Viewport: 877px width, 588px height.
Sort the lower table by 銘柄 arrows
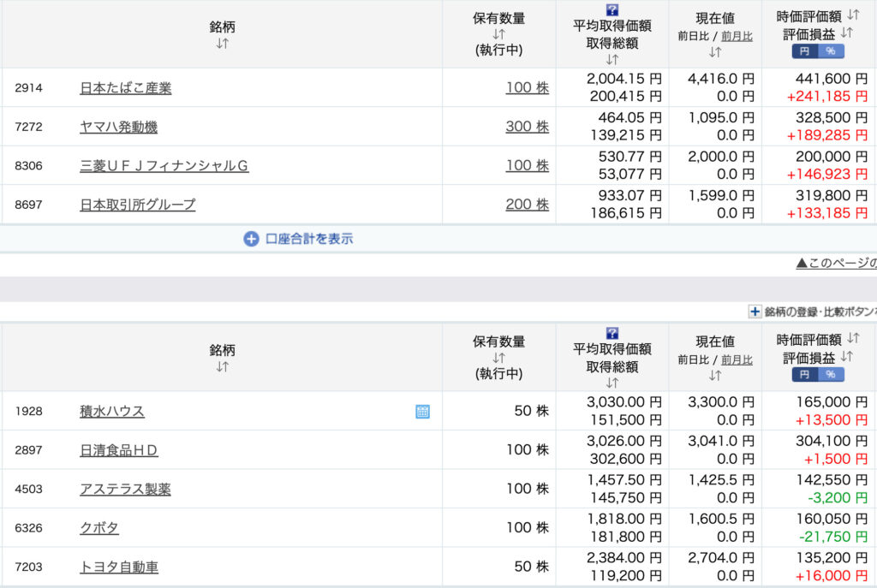pyautogui.click(x=222, y=366)
